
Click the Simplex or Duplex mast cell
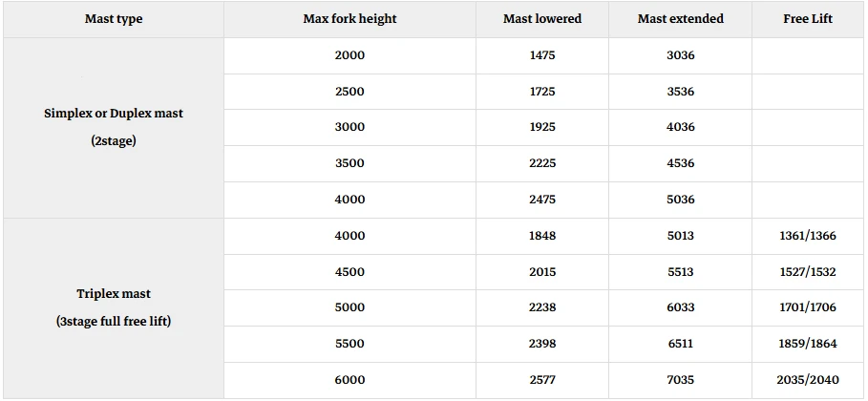[114, 127]
